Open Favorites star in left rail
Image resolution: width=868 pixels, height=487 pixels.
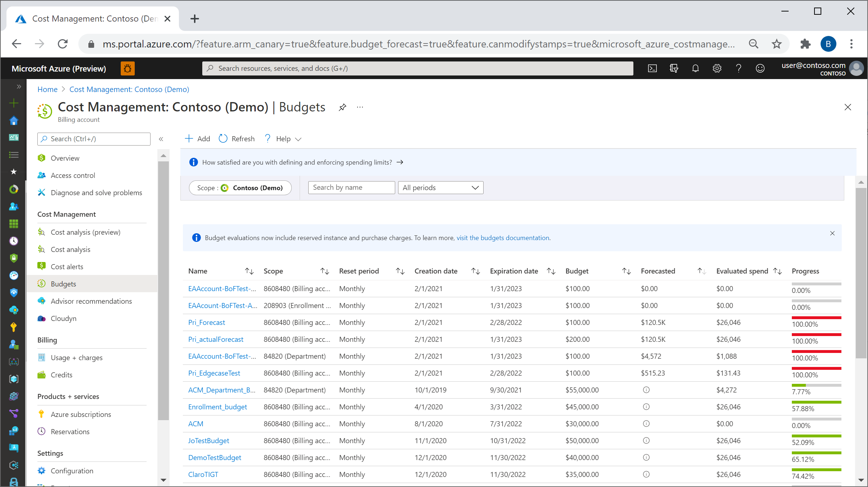click(13, 172)
